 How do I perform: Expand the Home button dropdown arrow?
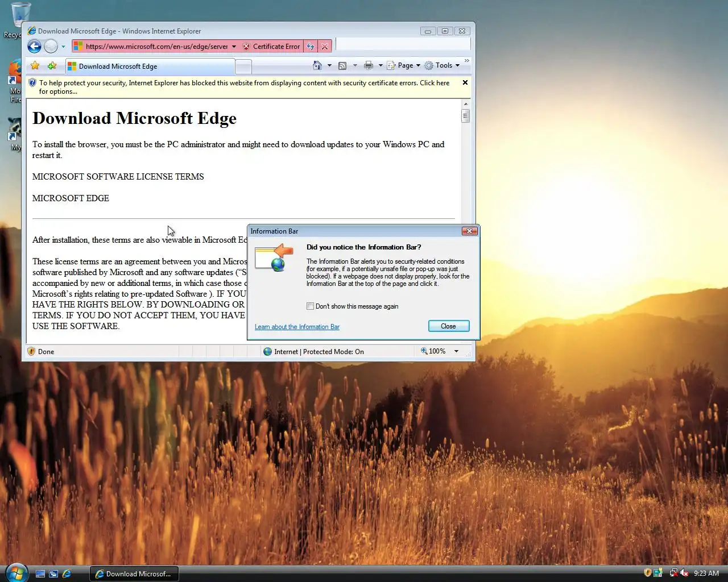pyautogui.click(x=329, y=65)
